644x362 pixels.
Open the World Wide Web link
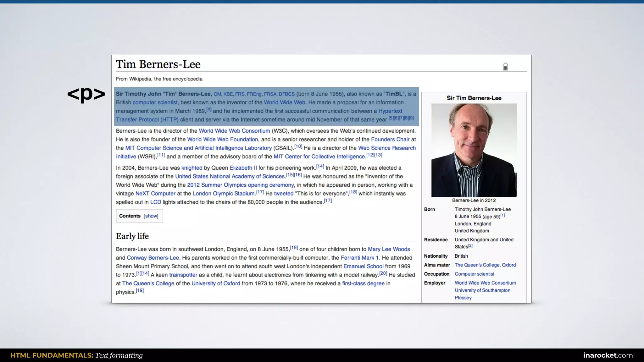(x=284, y=102)
